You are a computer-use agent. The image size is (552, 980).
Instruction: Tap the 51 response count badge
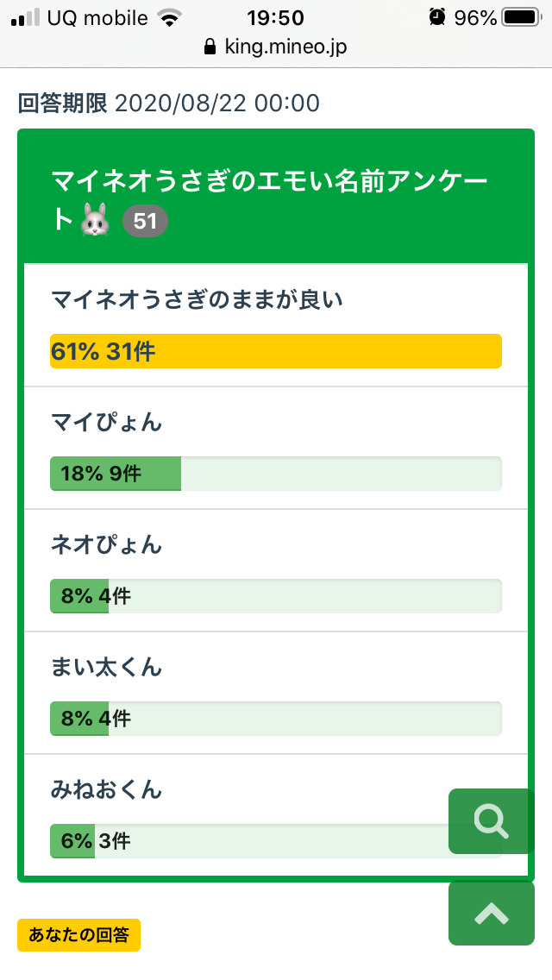click(145, 222)
